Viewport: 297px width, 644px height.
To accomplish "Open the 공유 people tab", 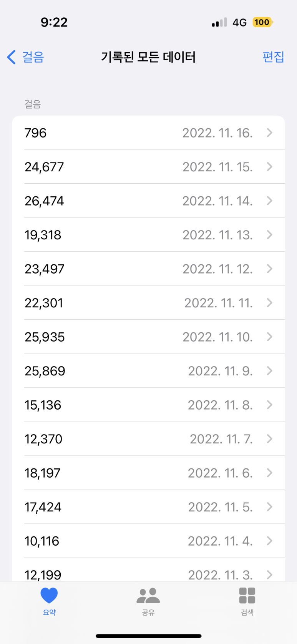I will 148,601.
